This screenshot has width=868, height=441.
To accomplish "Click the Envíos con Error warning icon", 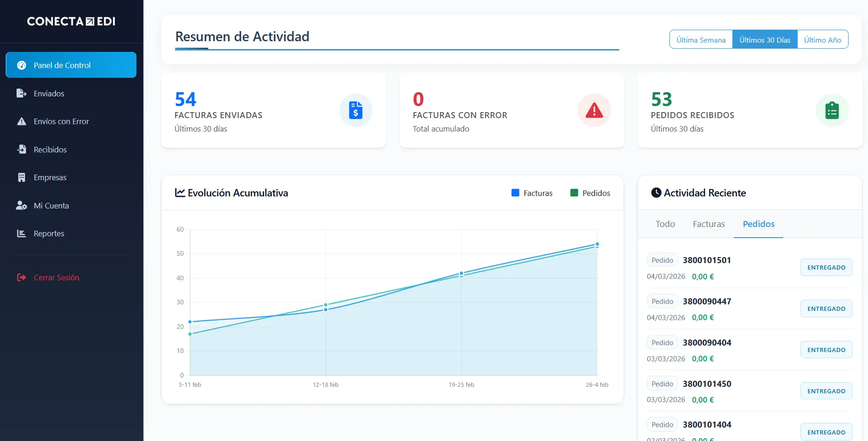I will pyautogui.click(x=21, y=121).
